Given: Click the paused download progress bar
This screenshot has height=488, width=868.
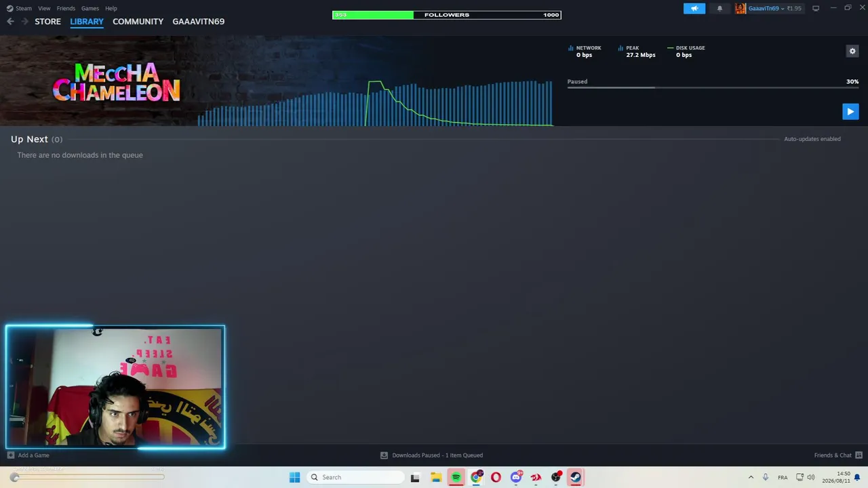Looking at the screenshot, I should (713, 87).
